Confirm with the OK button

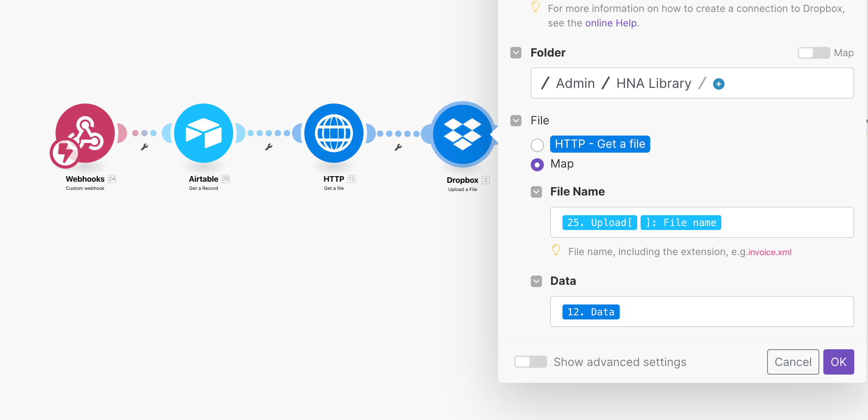[x=839, y=362]
